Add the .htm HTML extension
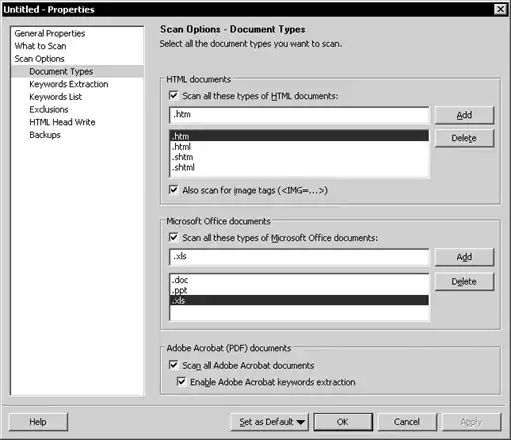511x440 pixels. [464, 115]
